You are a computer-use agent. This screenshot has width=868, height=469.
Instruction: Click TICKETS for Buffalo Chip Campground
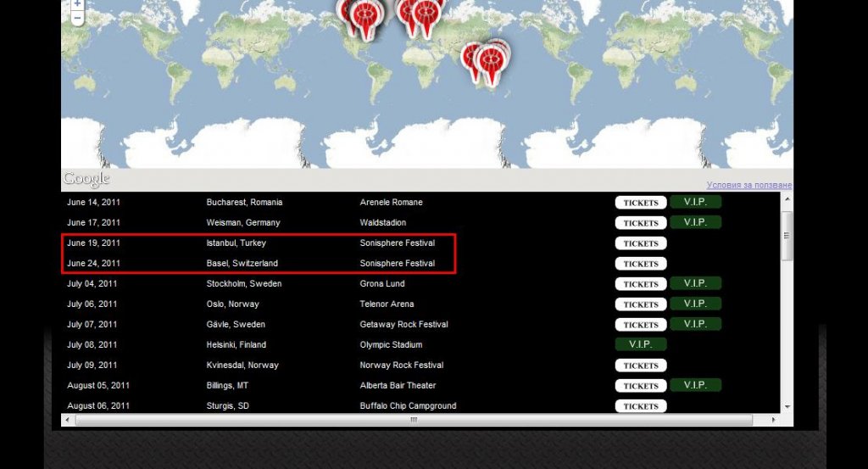[641, 406]
